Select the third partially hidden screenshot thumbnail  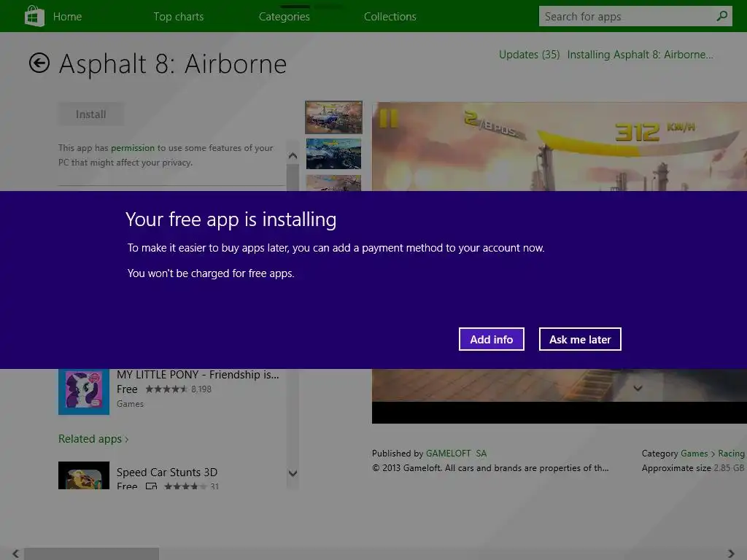click(333, 183)
